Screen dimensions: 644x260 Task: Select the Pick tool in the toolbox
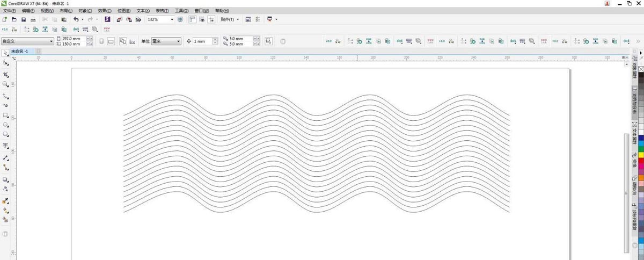coord(5,53)
